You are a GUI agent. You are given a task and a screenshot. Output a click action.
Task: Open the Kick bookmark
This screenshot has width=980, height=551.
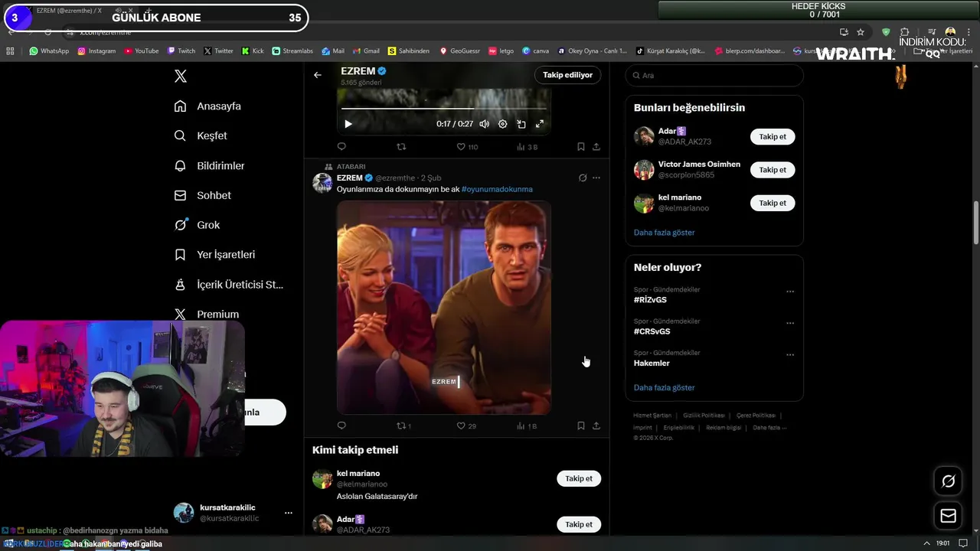tap(253, 51)
